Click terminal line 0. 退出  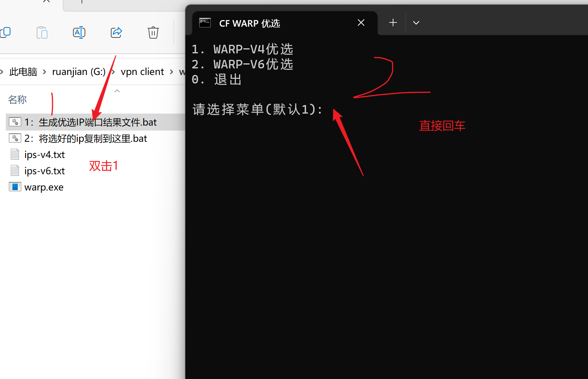217,80
